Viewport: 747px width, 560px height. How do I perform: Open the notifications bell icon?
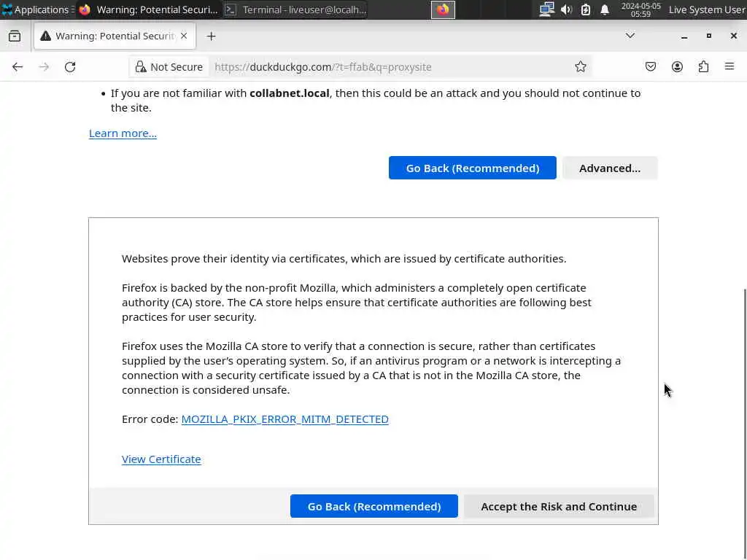pyautogui.click(x=605, y=9)
